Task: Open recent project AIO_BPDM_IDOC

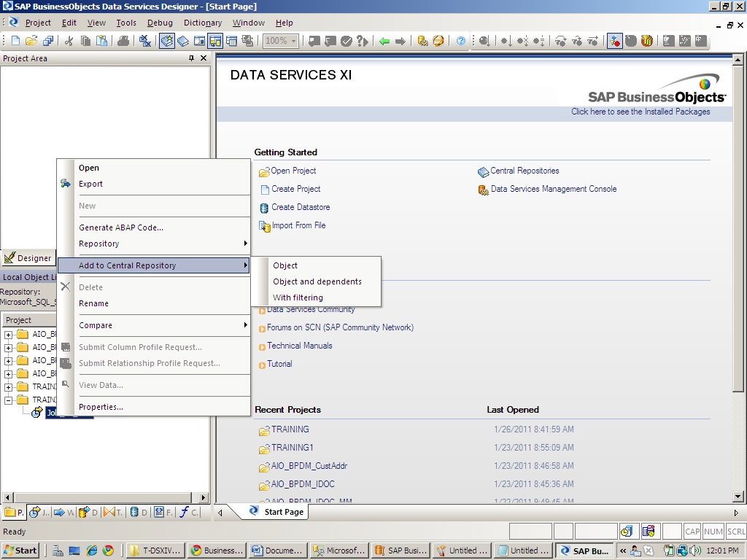Action: coord(303,484)
